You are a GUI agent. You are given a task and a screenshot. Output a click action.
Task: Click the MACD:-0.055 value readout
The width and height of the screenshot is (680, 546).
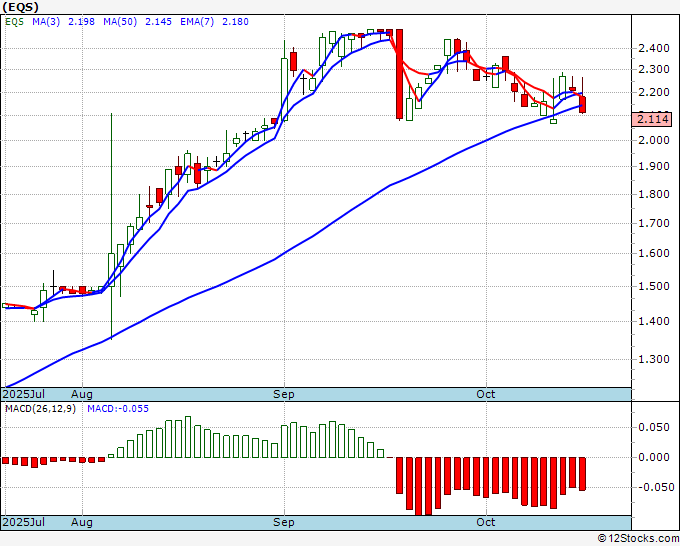(x=118, y=409)
